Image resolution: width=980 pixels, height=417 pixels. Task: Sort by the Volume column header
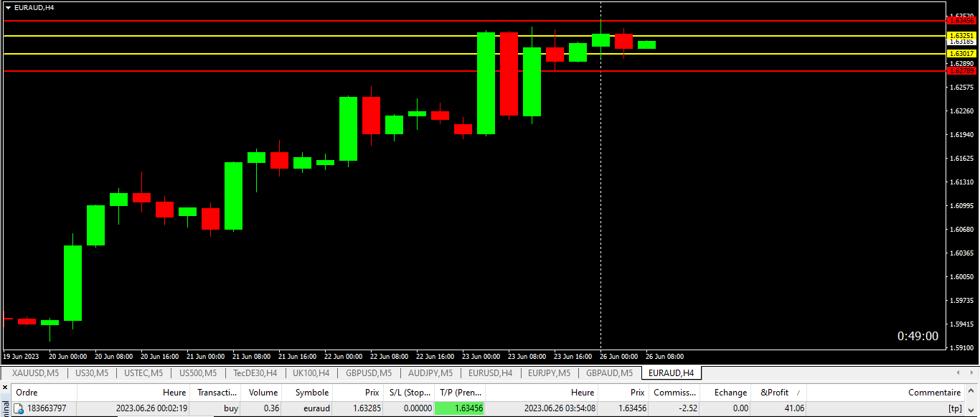pos(262,393)
